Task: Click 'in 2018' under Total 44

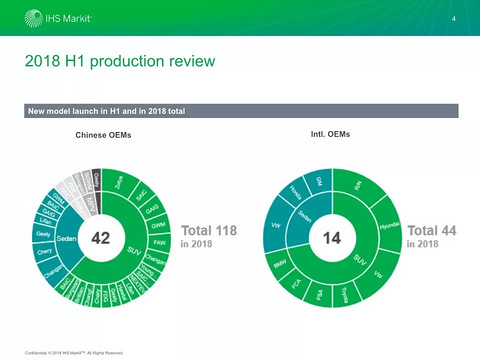Action: 422,244
